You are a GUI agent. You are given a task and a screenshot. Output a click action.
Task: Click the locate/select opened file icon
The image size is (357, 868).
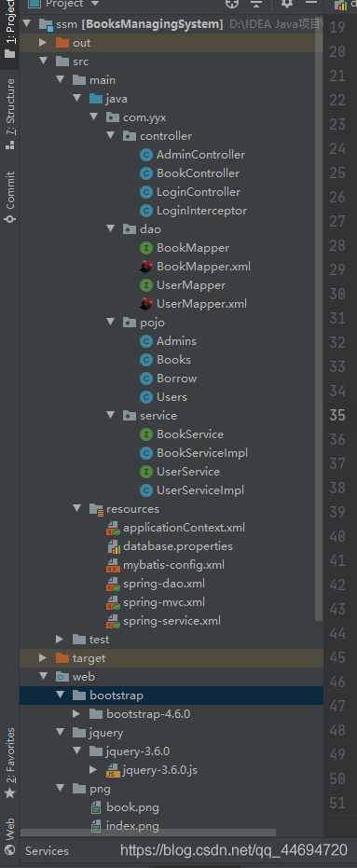click(232, 4)
